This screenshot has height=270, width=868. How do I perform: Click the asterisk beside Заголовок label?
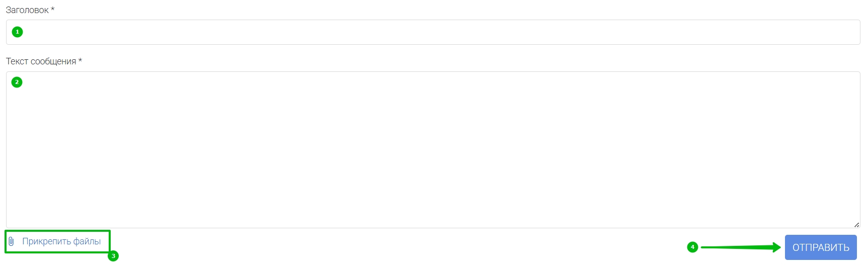pyautogui.click(x=53, y=9)
